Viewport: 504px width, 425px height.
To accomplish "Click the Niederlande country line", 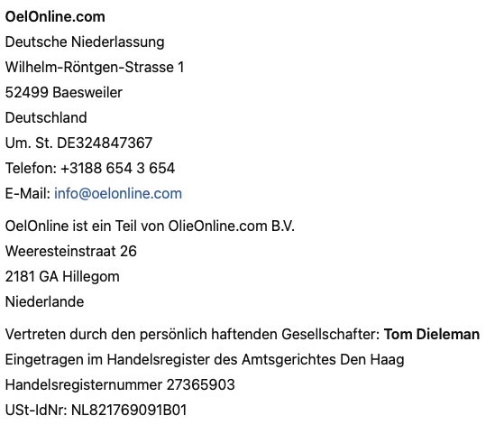I will 45,301.
